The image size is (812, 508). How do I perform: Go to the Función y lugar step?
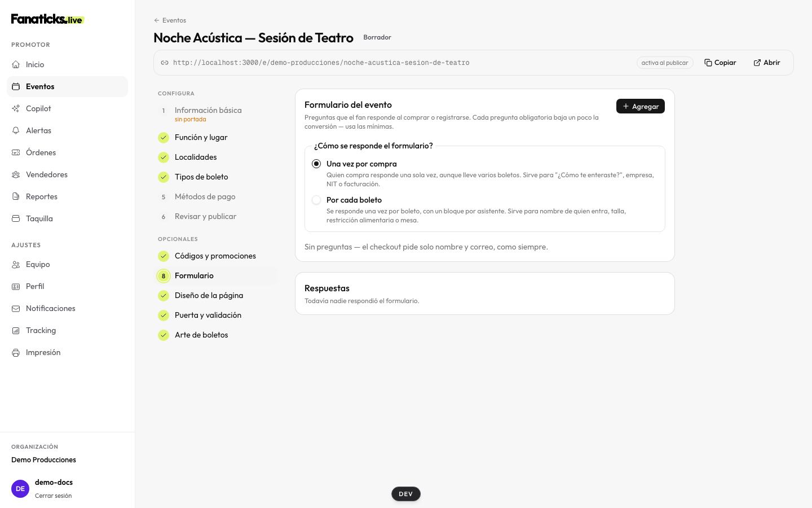click(217, 137)
